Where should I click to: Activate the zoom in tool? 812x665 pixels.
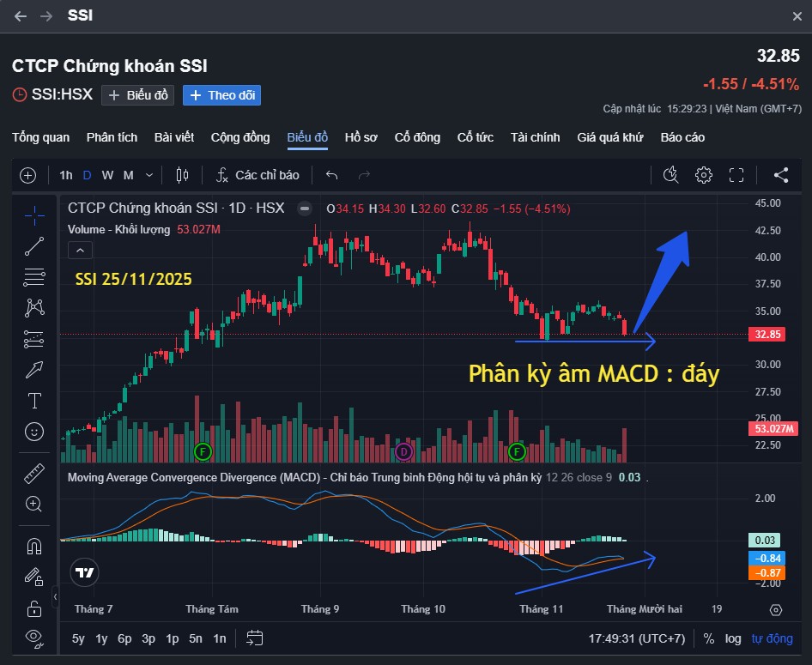(34, 504)
